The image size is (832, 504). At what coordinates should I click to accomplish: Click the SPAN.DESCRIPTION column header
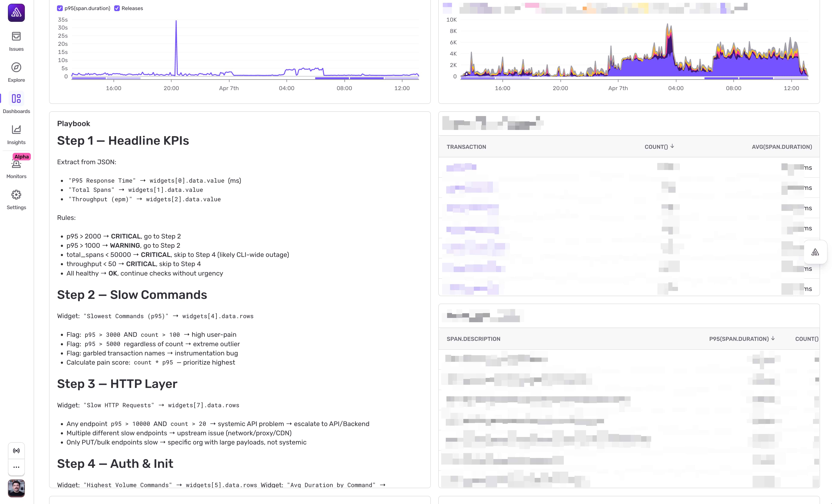point(473,339)
